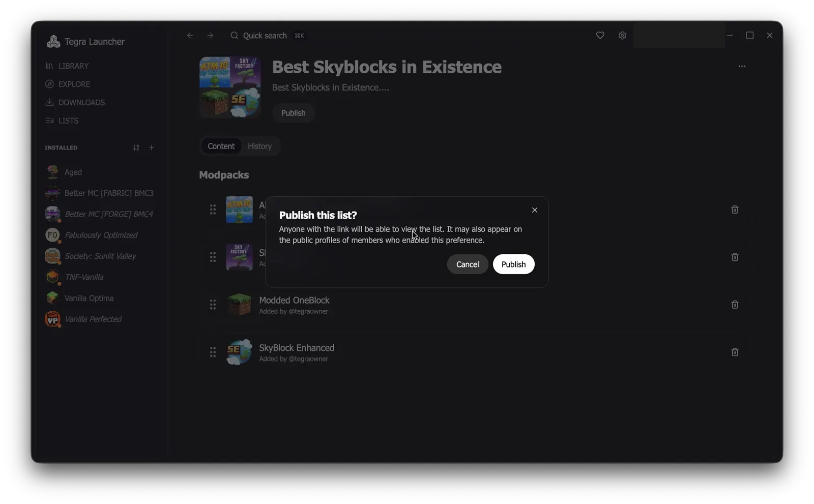Switch to the Content tab
The height and width of the screenshot is (504, 814).
[221, 146]
